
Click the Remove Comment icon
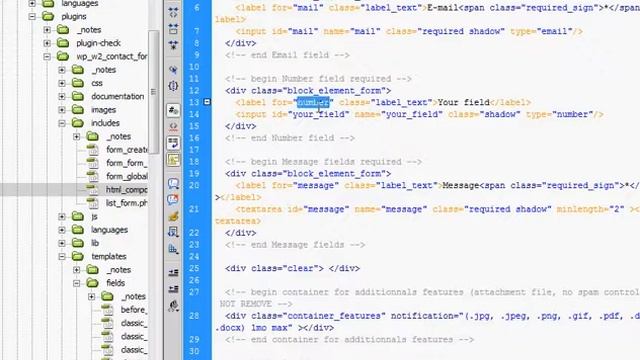coord(173,200)
